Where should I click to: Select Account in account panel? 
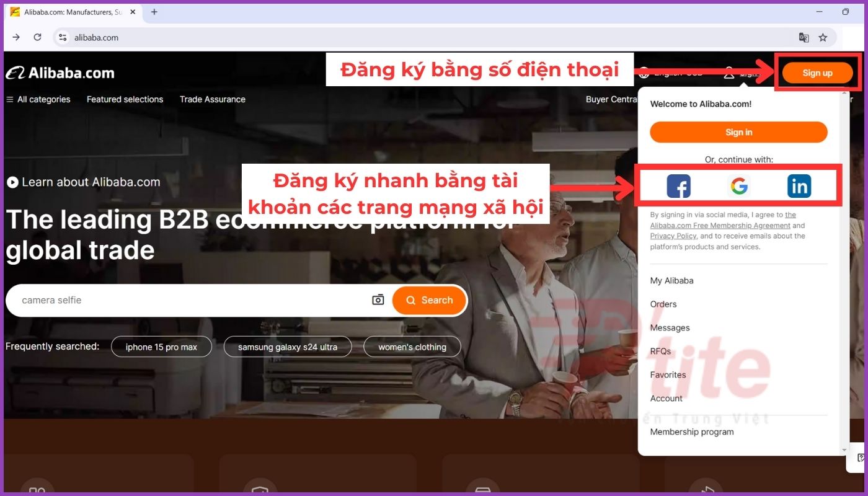tap(666, 399)
